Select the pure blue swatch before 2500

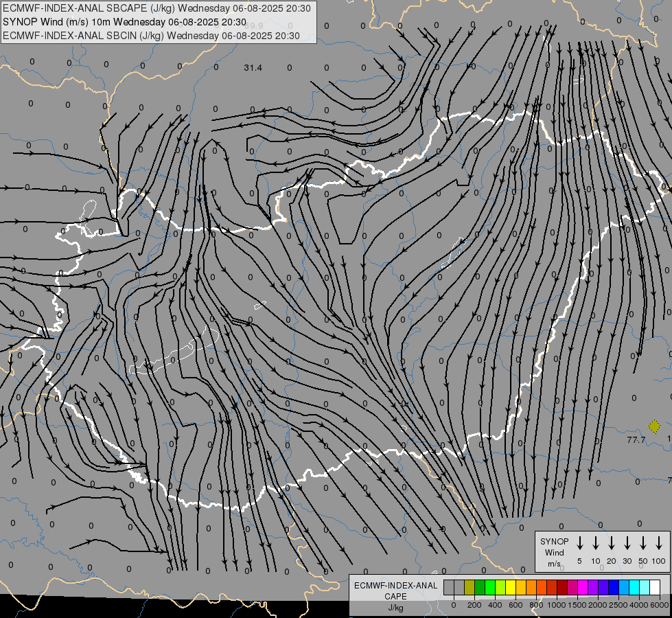coord(613,587)
